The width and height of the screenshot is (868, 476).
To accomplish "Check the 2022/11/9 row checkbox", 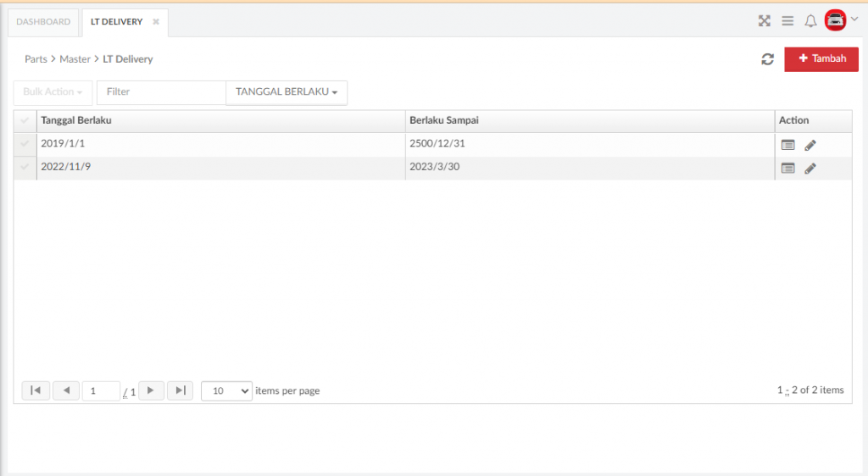I will tap(25, 167).
